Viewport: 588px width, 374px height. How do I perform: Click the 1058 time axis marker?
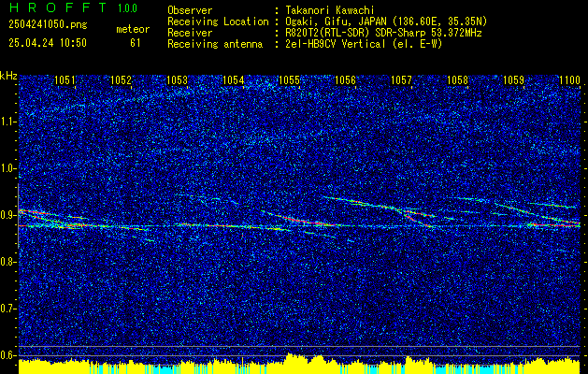457,79
